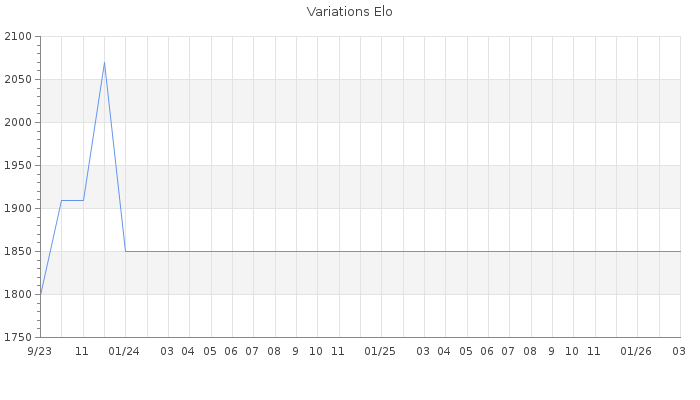The height and width of the screenshot is (400, 700).
Task: Click the 2000 y-axis label
Action: coord(19,123)
